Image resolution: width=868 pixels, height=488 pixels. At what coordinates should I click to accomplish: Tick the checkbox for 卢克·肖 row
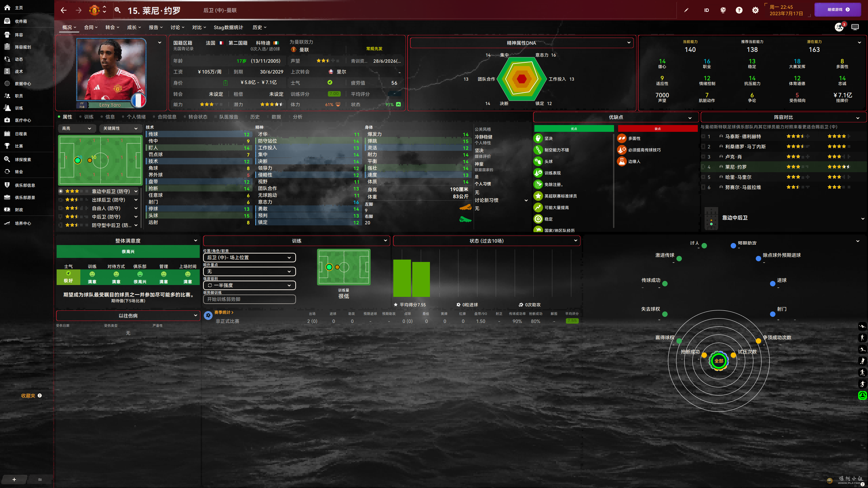(703, 157)
